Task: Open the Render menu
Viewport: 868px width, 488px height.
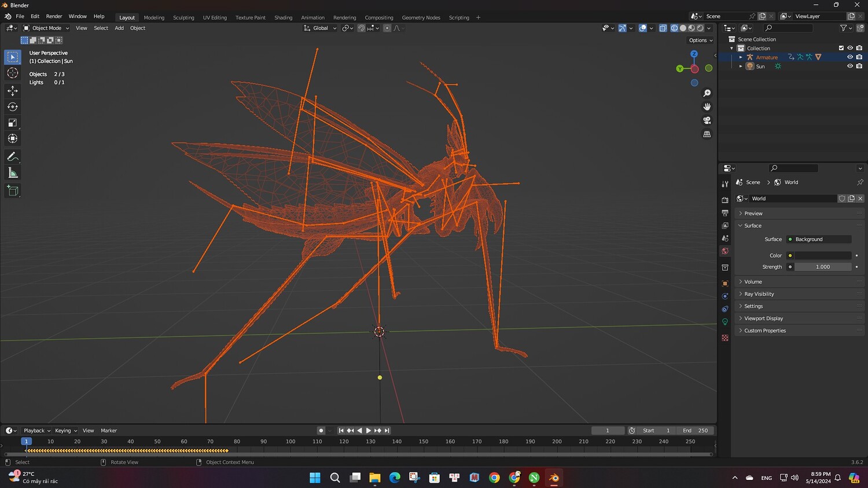Action: 54,16
